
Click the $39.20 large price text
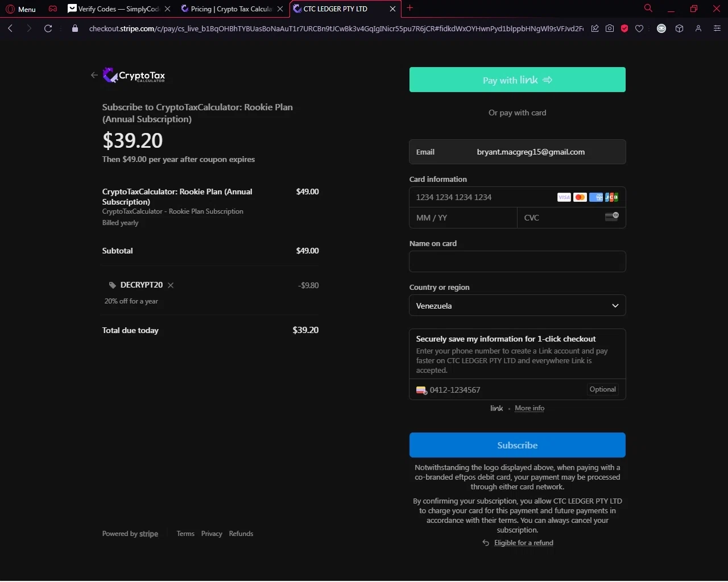click(133, 140)
